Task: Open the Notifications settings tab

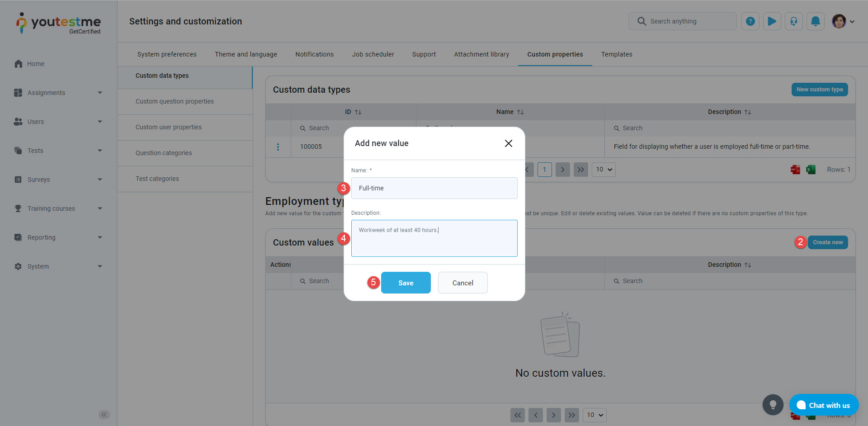Action: pyautogui.click(x=314, y=54)
